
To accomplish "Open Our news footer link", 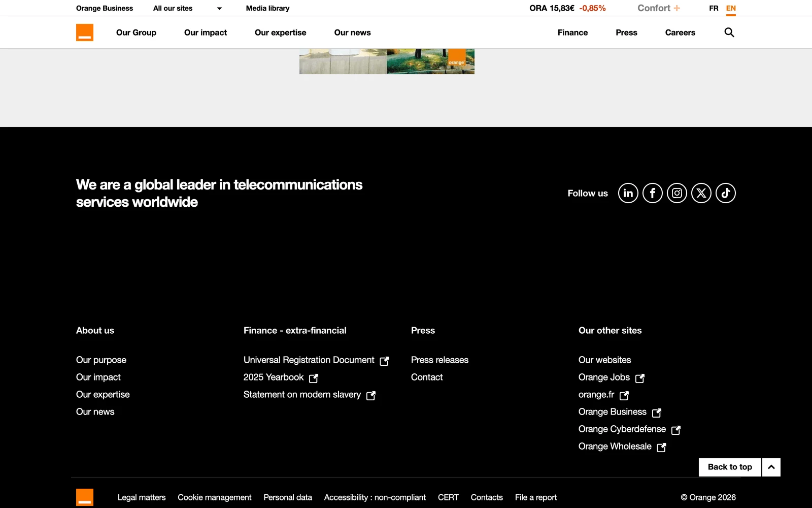I will (95, 411).
